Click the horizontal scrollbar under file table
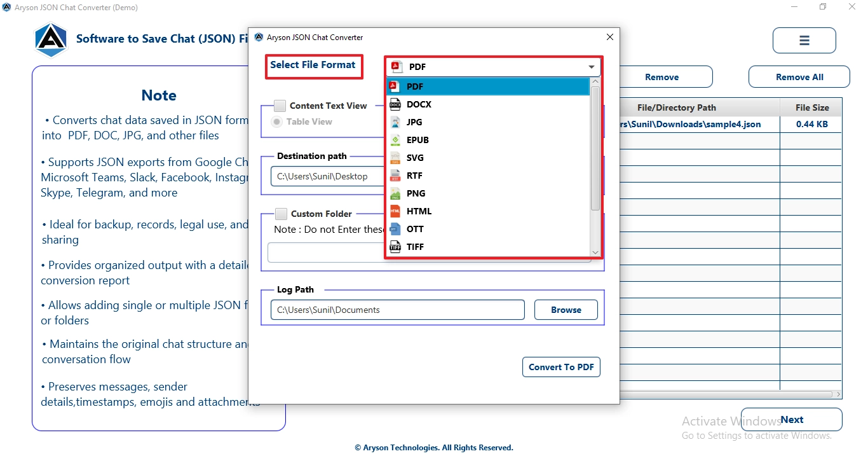Image resolution: width=868 pixels, height=463 pixels. (726, 394)
